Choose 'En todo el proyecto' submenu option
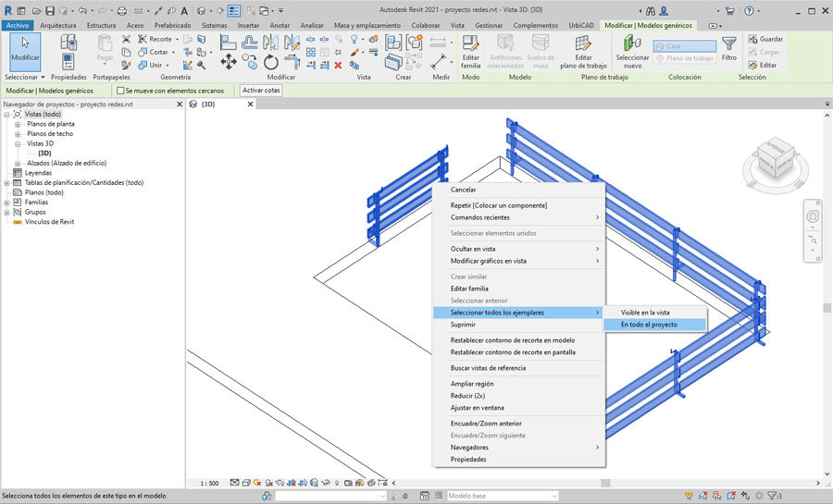833x504 pixels. pyautogui.click(x=649, y=325)
